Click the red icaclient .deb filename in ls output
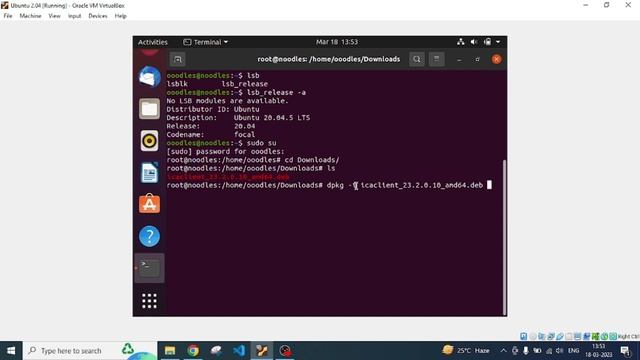Viewport: 640px width, 360px height. (228, 177)
